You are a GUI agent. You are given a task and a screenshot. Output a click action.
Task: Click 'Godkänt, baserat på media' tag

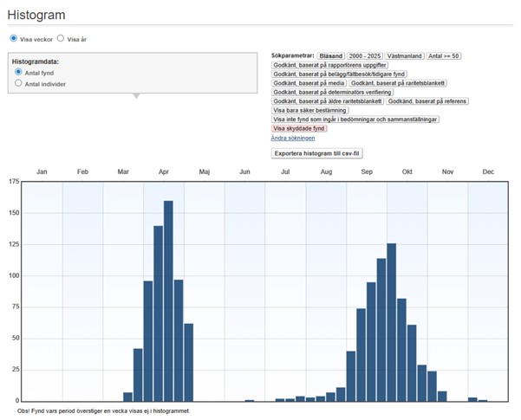[x=309, y=83]
